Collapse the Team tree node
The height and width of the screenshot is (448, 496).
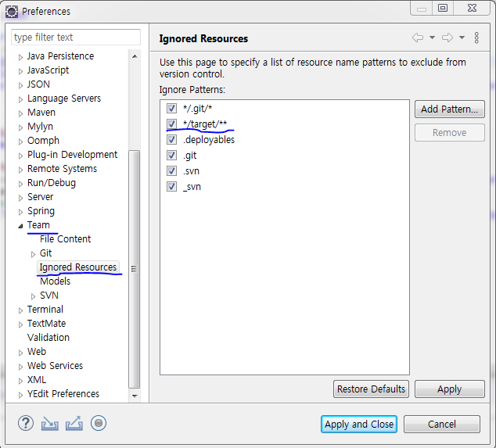[x=20, y=226]
